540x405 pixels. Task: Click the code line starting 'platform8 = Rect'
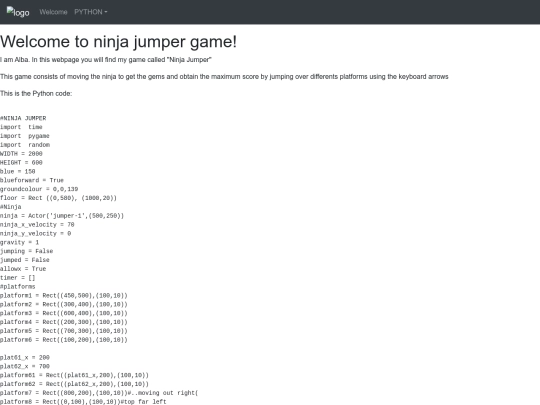click(x=83, y=402)
